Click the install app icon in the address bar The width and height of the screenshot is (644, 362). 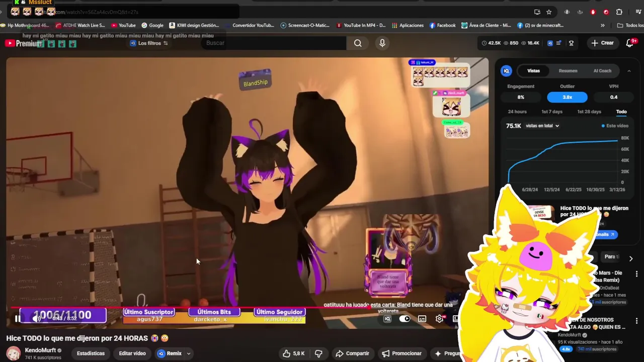[537, 12]
